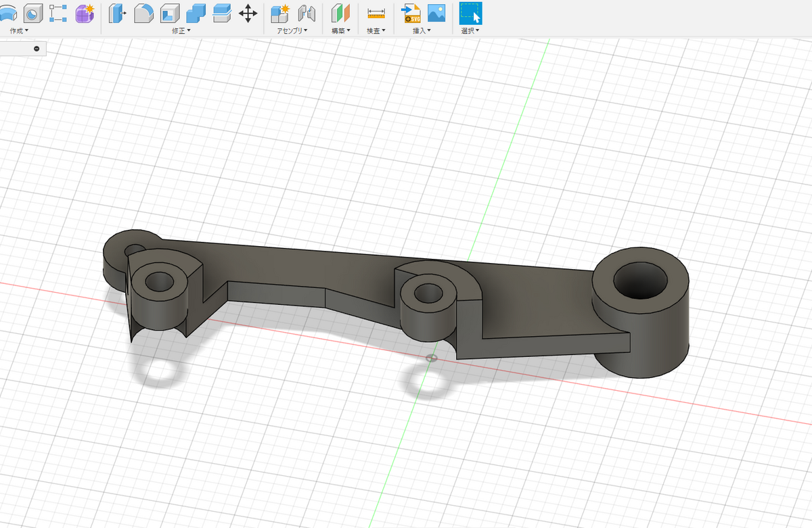Choose the Press Pull tool
Viewport: 812px width, 528px height.
click(x=117, y=13)
